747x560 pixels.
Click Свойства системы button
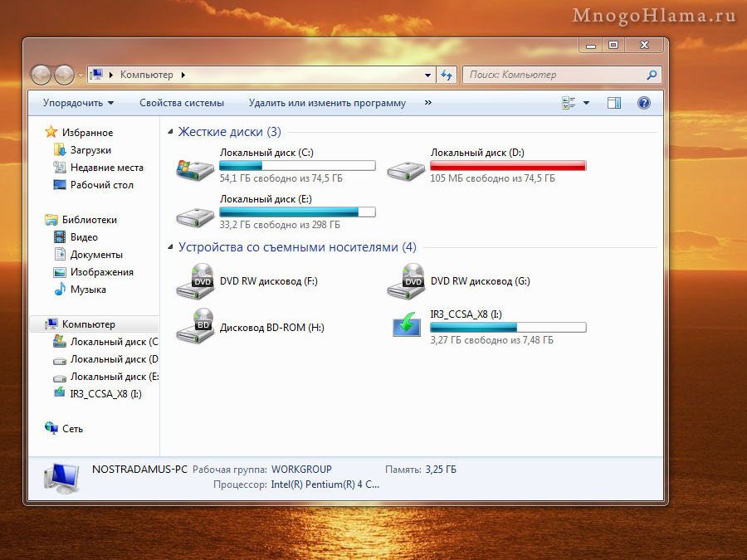point(181,103)
